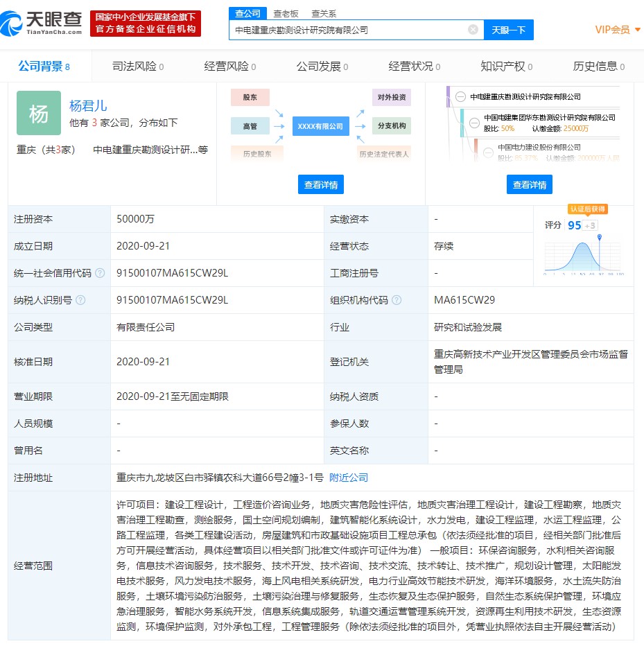The width and height of the screenshot is (644, 655).
Task: Click 查看详情 under the relationship diagram
Action: [x=320, y=184]
